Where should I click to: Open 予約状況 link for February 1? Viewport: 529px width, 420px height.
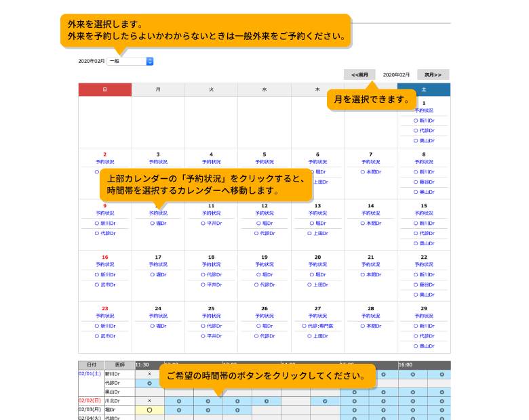[x=424, y=110]
